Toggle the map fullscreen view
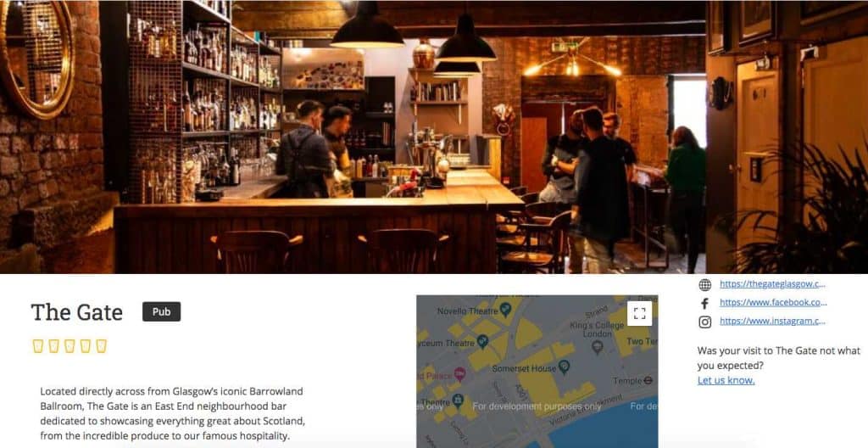 pyautogui.click(x=639, y=313)
